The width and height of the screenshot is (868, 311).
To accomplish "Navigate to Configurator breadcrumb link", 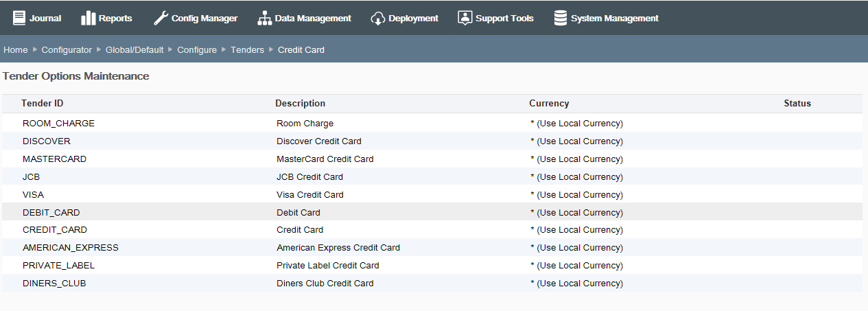I will (x=67, y=50).
